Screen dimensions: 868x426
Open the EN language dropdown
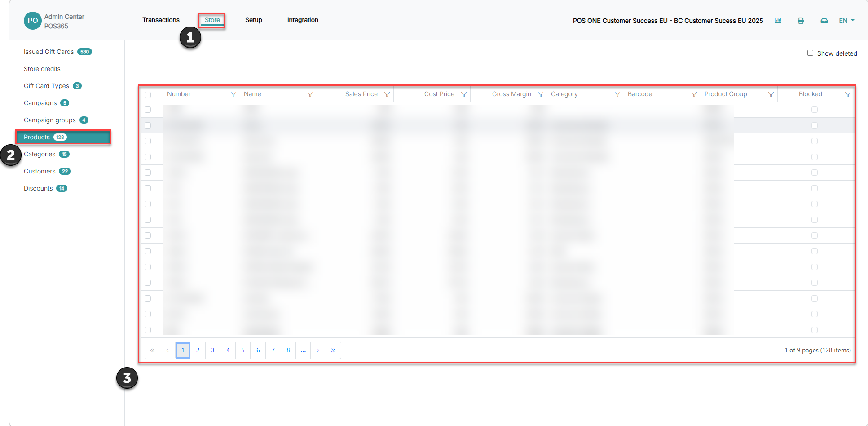click(846, 21)
